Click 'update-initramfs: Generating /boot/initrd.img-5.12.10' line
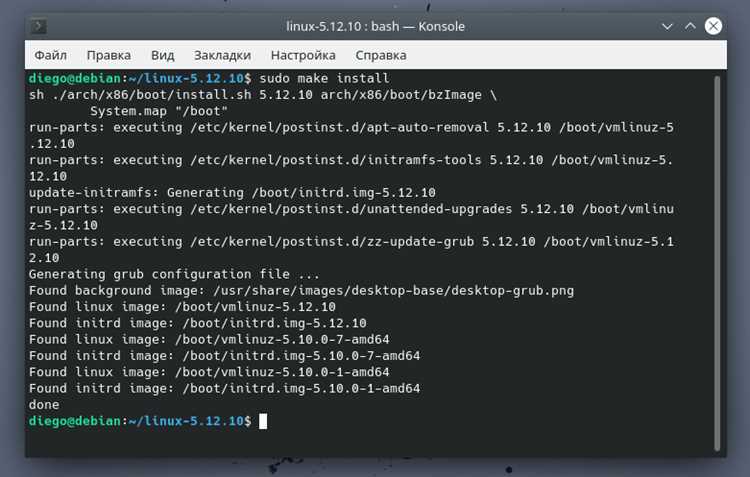 point(232,192)
